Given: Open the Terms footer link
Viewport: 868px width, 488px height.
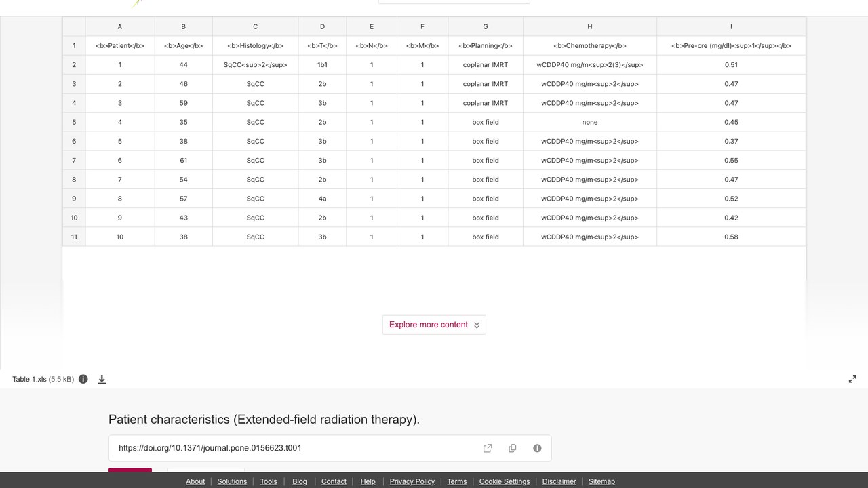Looking at the screenshot, I should click(x=457, y=481).
